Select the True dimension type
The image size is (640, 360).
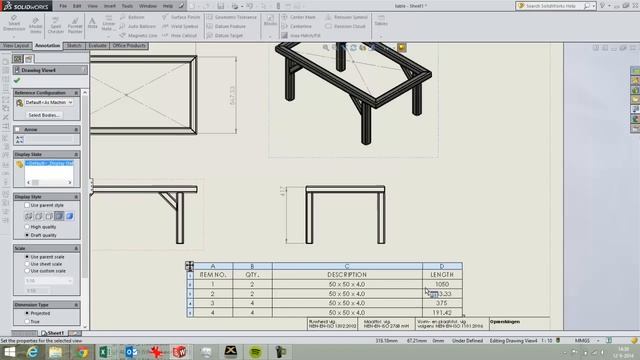click(27, 321)
